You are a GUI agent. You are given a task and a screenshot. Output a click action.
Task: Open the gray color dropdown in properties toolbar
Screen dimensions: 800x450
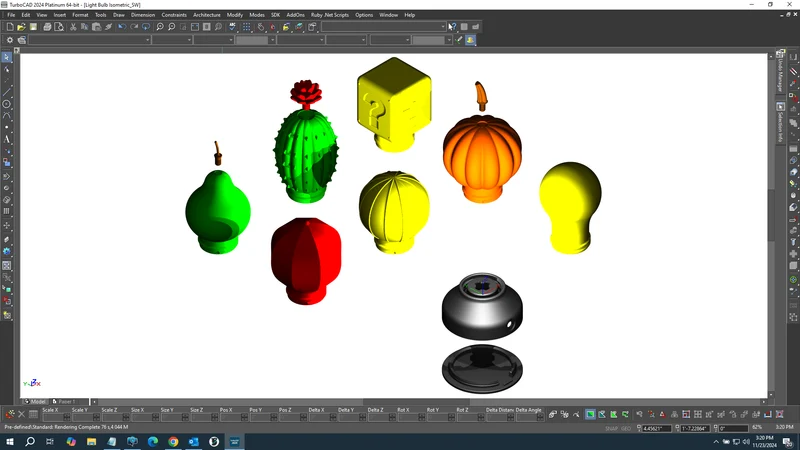(256, 40)
